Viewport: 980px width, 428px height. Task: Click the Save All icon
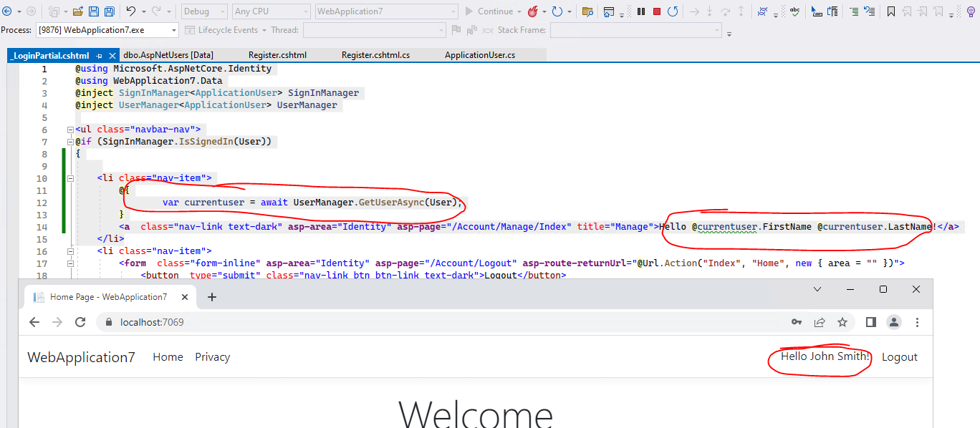pos(109,11)
